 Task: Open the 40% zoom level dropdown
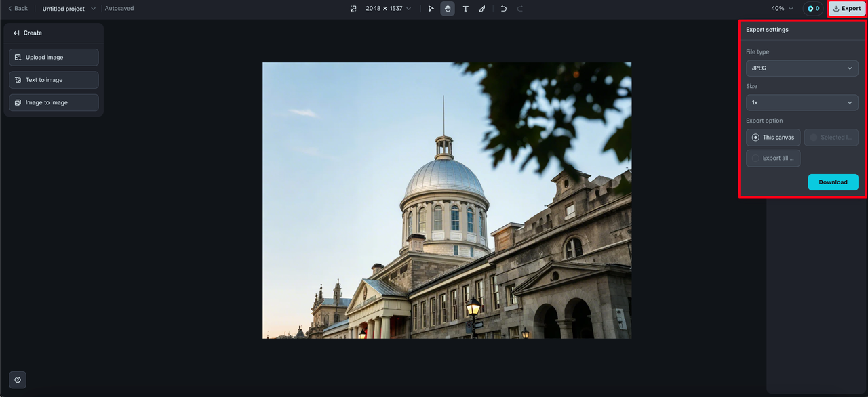(782, 9)
